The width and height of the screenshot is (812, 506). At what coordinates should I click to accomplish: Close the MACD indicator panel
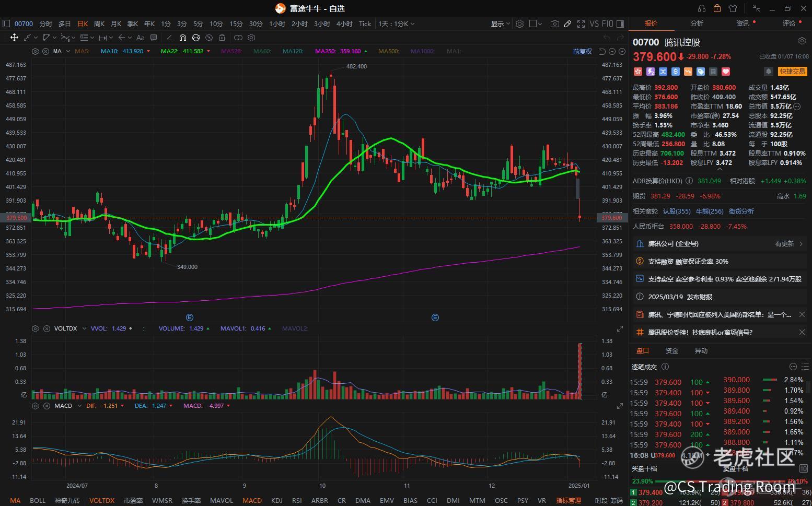(45, 406)
